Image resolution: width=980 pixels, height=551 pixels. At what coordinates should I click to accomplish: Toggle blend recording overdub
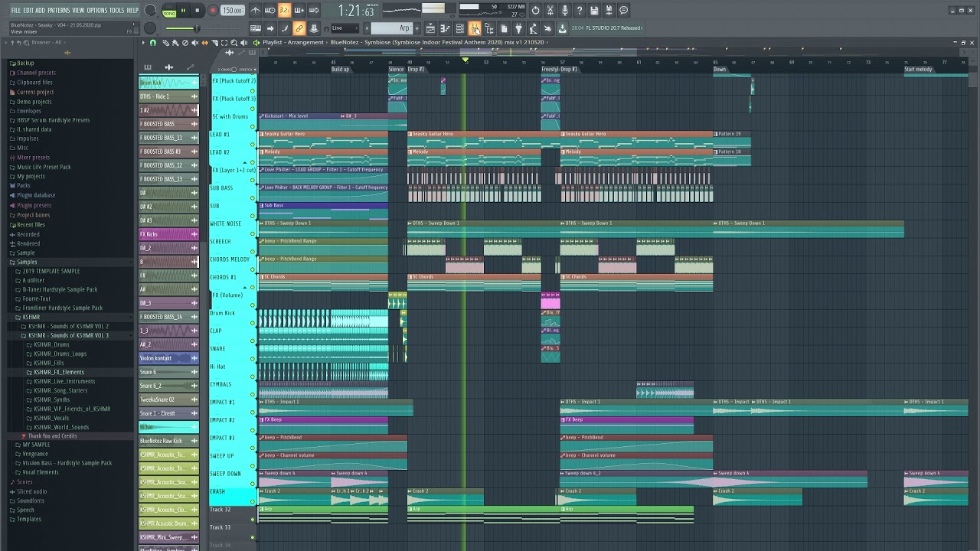point(299,10)
